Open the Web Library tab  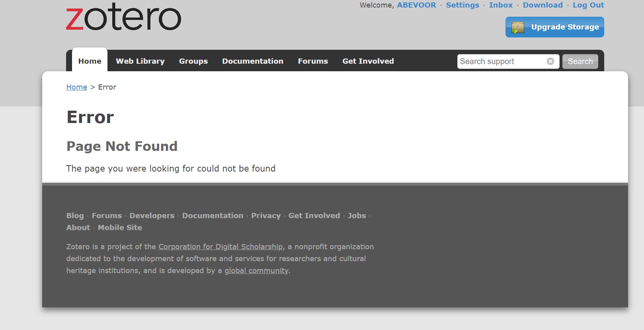pos(140,61)
